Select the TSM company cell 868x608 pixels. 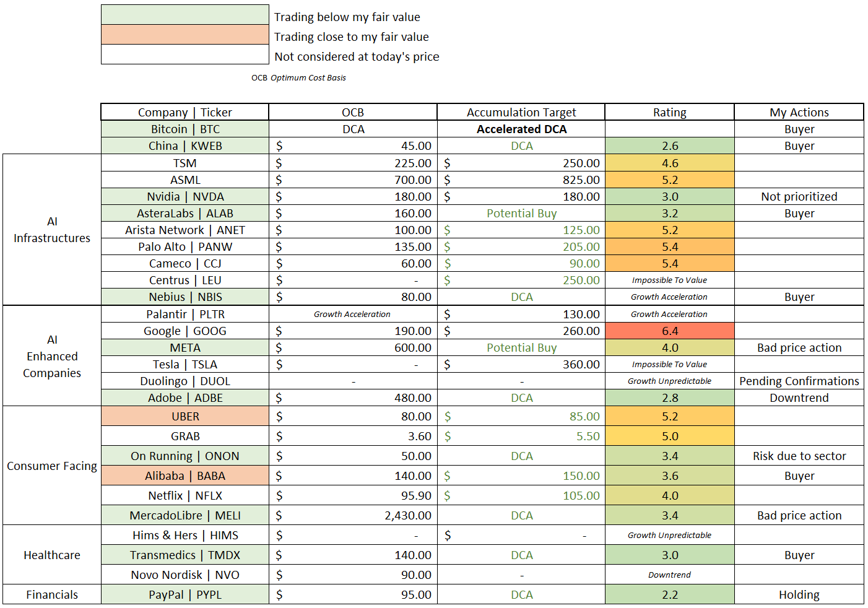coord(185,163)
